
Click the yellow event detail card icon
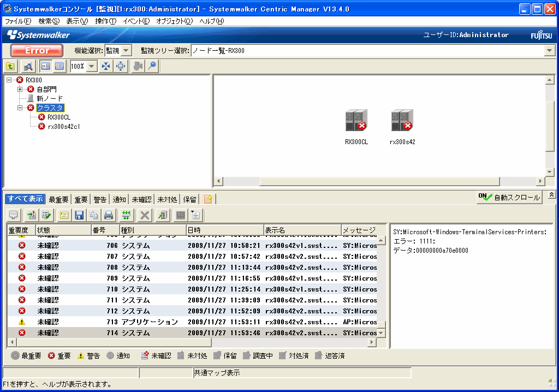[64, 215]
